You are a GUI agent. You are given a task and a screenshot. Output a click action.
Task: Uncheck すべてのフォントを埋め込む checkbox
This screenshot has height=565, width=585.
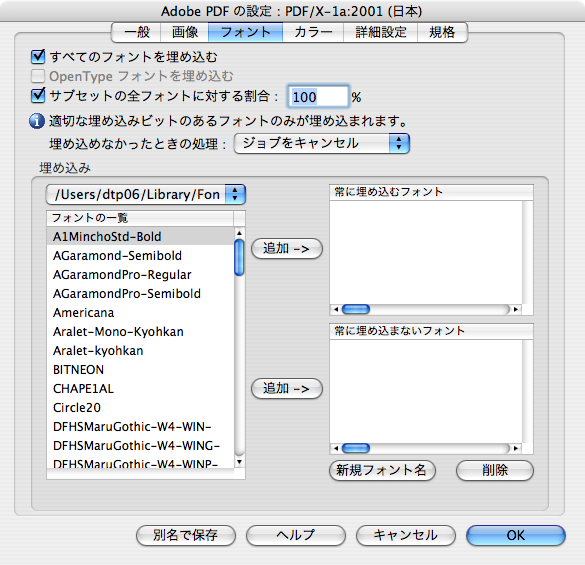tap(38, 57)
